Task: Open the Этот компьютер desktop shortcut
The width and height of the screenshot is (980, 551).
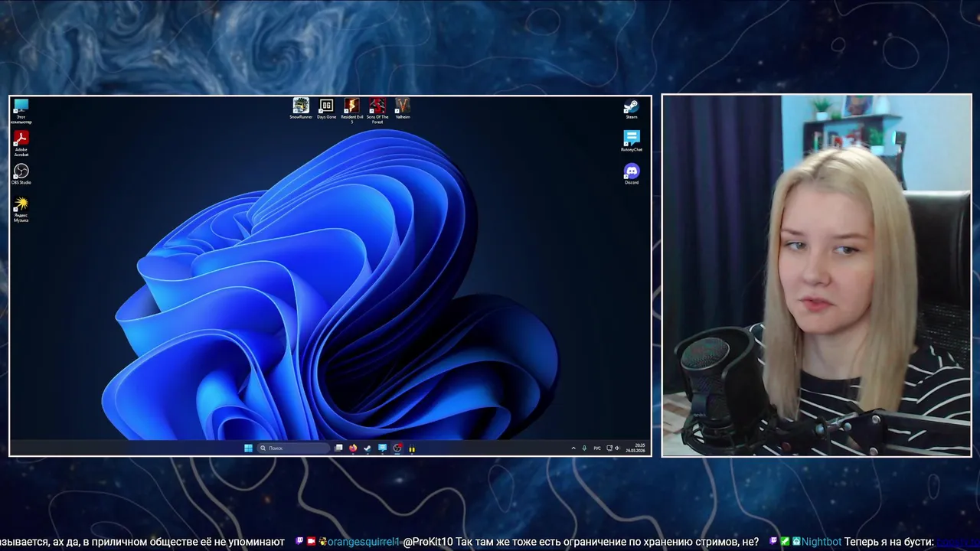Action: coord(21,111)
